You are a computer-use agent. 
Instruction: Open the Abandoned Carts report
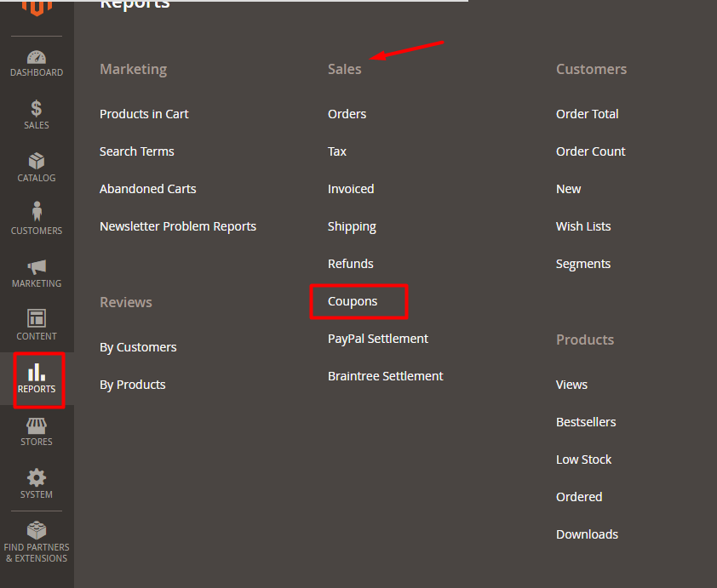point(147,189)
